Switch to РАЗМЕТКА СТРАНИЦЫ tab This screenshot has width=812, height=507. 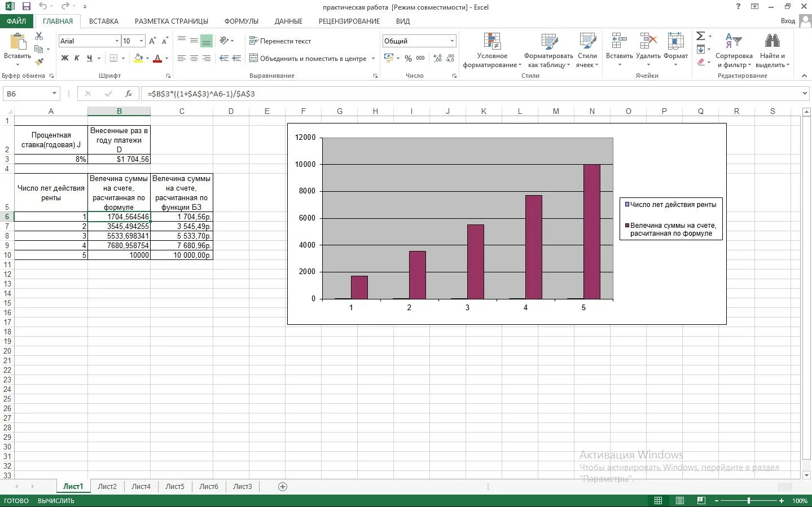click(x=172, y=21)
